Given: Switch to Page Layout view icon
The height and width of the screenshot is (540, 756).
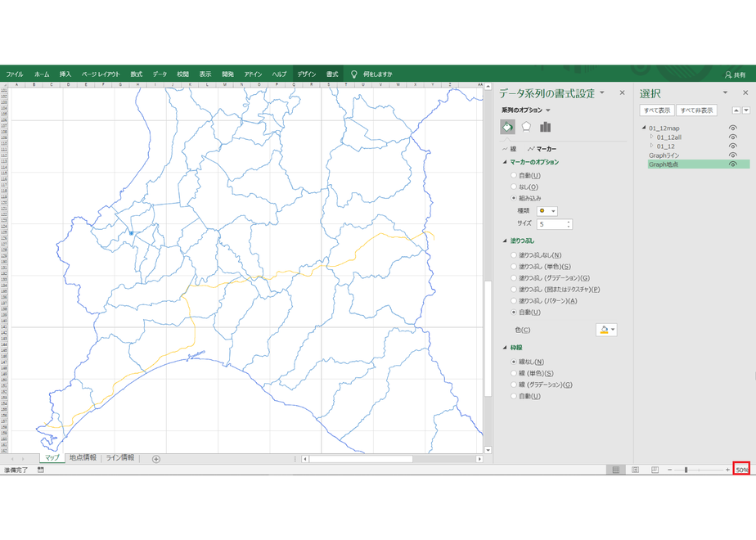Looking at the screenshot, I should (x=636, y=470).
